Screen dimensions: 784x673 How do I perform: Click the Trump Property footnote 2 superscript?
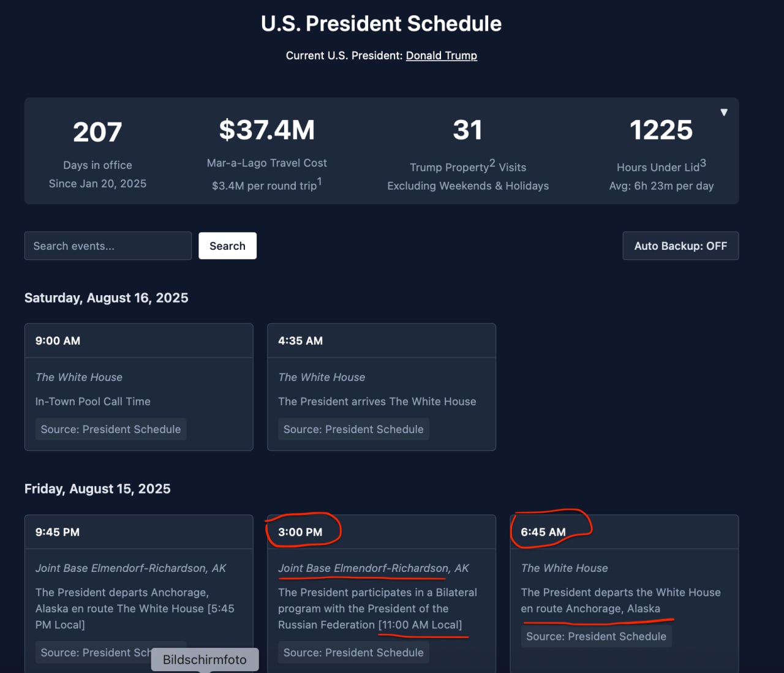pyautogui.click(x=492, y=164)
